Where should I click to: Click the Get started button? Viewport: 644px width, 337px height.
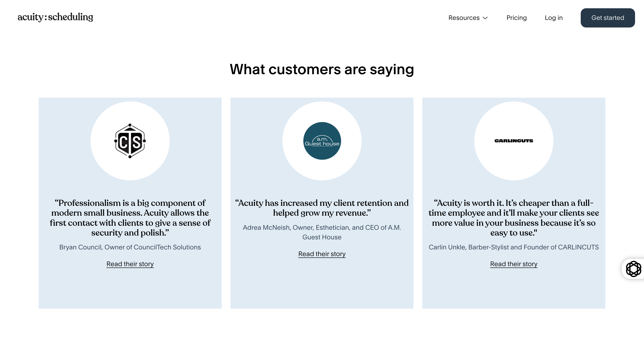(608, 18)
